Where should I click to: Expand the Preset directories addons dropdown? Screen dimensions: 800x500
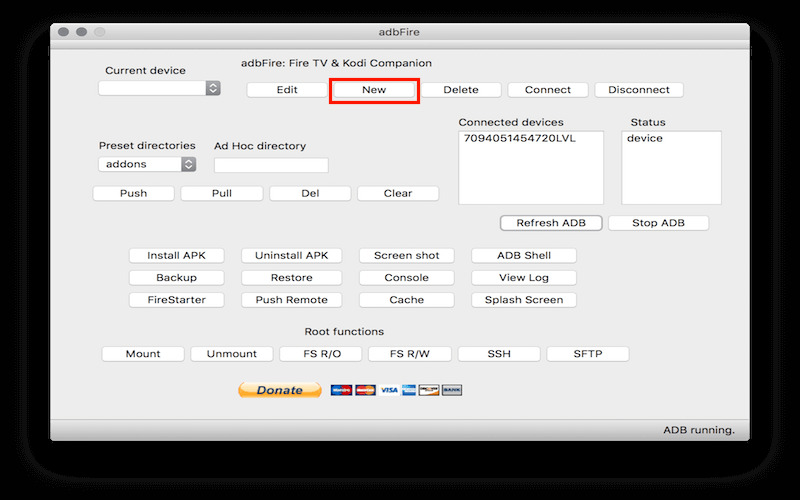click(147, 164)
